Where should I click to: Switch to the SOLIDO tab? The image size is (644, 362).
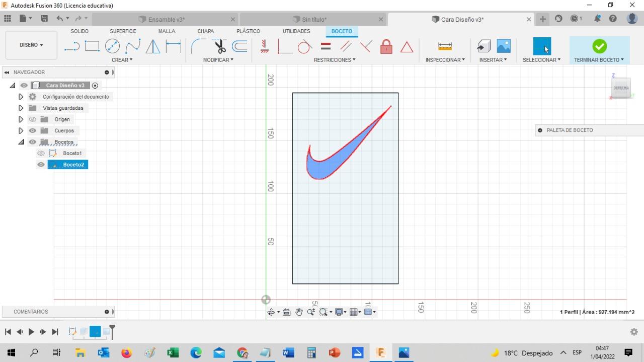79,31
